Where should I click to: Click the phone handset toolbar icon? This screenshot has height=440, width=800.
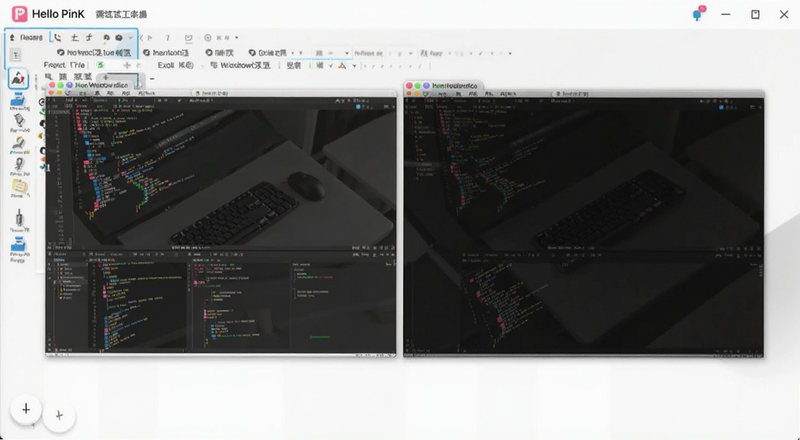(57, 38)
